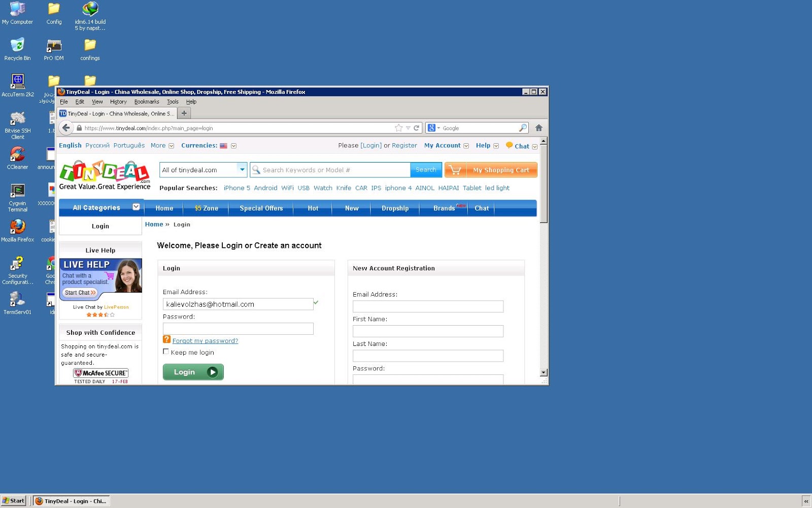Bookmark this page with the star icon
The height and width of the screenshot is (508, 812).
[x=399, y=128]
